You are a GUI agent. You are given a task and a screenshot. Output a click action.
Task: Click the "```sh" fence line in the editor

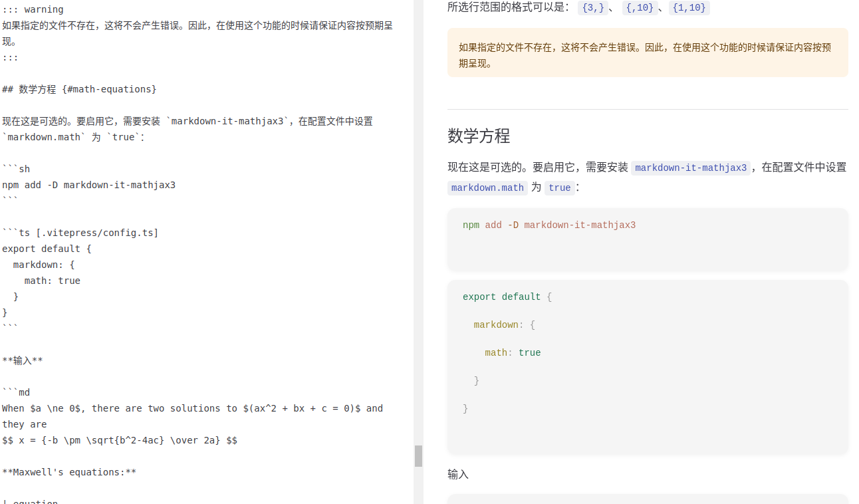click(16, 169)
